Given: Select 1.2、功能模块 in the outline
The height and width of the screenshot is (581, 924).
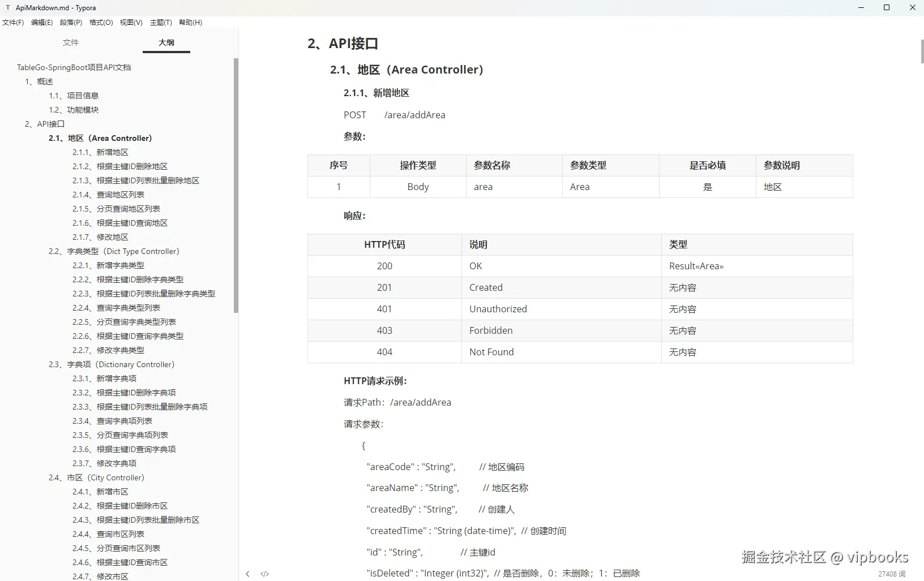Looking at the screenshot, I should pyautogui.click(x=74, y=110).
